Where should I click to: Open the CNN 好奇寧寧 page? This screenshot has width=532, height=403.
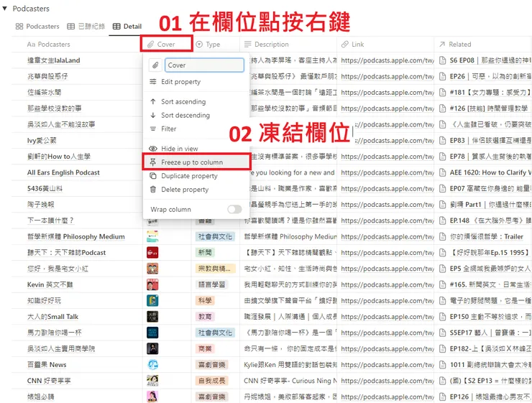[x=49, y=381]
